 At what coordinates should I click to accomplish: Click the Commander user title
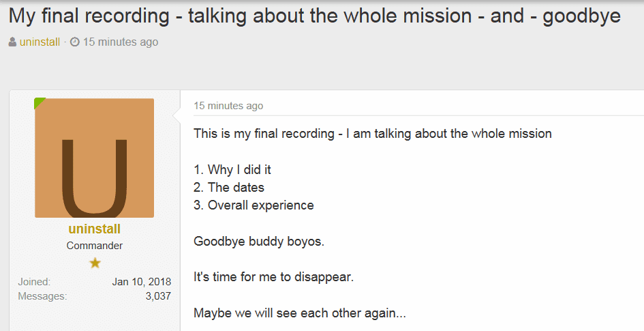tap(95, 246)
